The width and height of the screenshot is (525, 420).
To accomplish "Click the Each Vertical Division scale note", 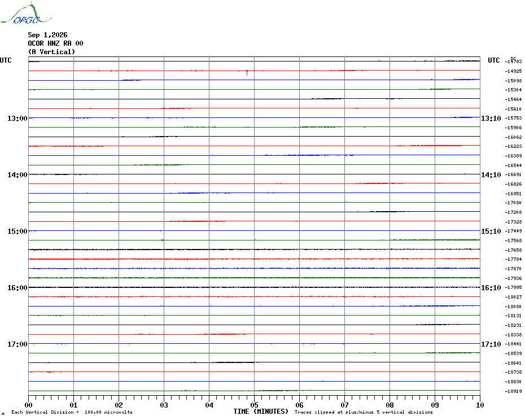I will (72, 412).
